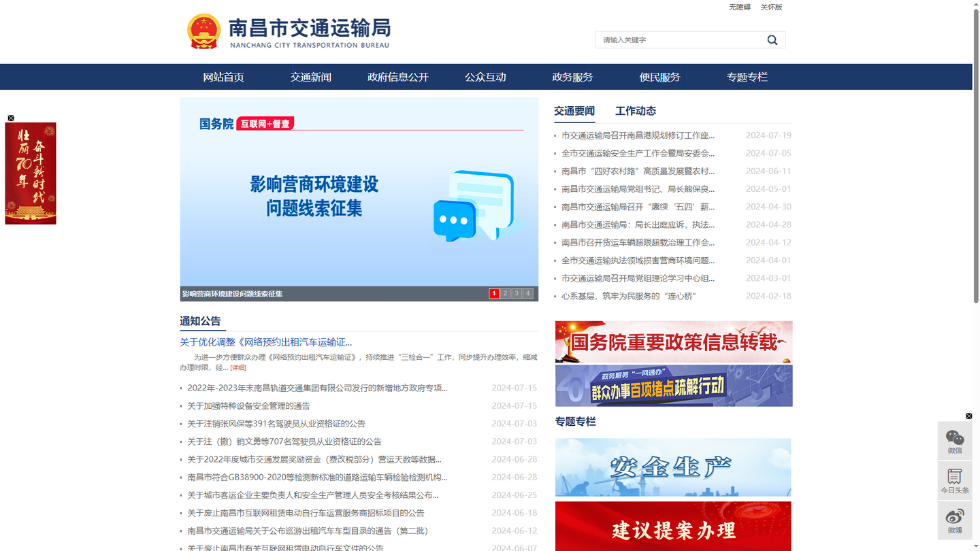Open news 执法领域损害营商环境问题
The image size is (980, 551).
click(x=638, y=261)
